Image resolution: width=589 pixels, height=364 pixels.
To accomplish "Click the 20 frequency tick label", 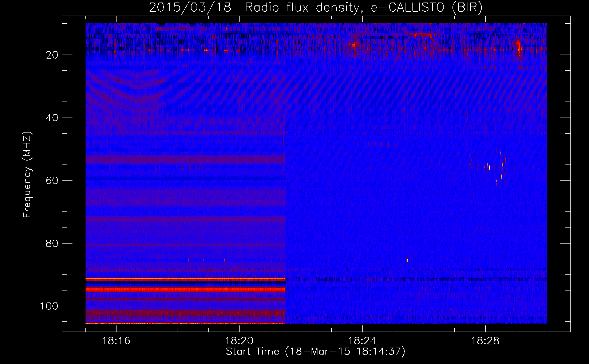I will coord(52,55).
